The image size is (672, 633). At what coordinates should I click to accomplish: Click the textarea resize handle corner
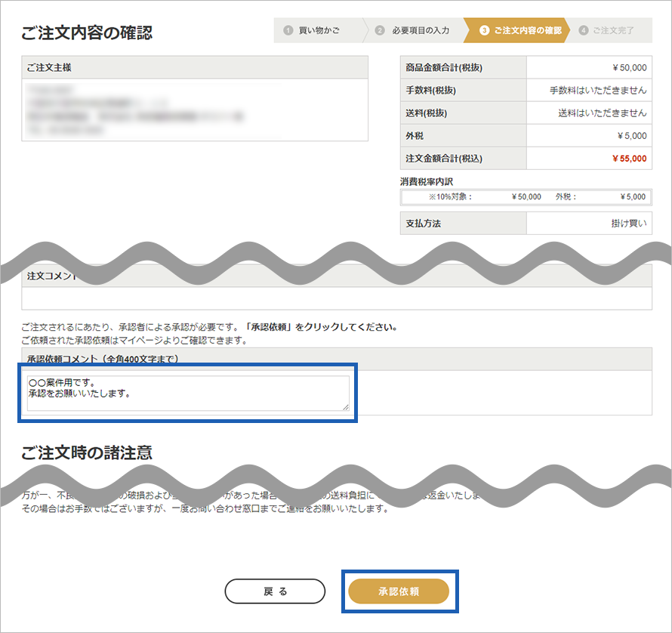346,407
